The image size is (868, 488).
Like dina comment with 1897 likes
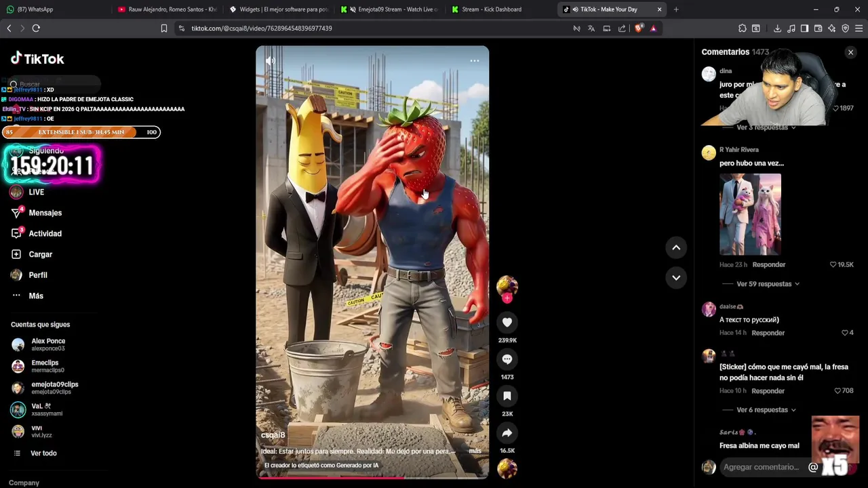(835, 108)
